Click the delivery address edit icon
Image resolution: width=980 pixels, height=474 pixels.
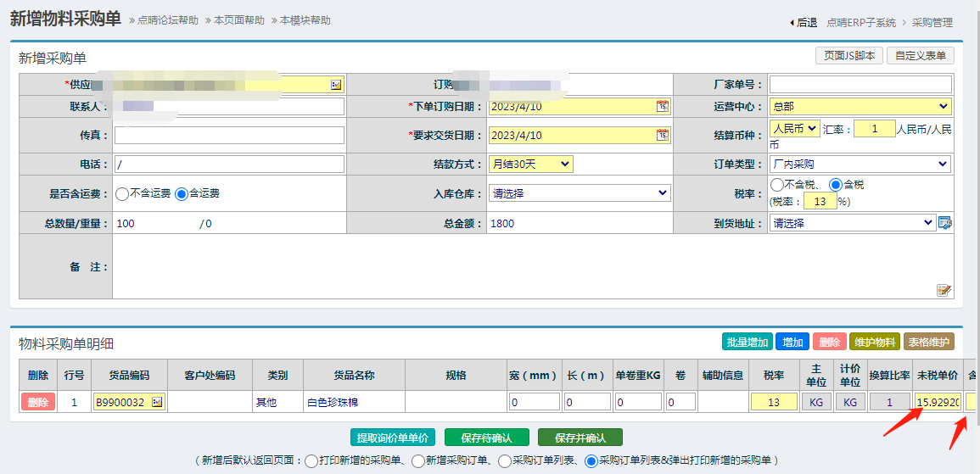[944, 223]
